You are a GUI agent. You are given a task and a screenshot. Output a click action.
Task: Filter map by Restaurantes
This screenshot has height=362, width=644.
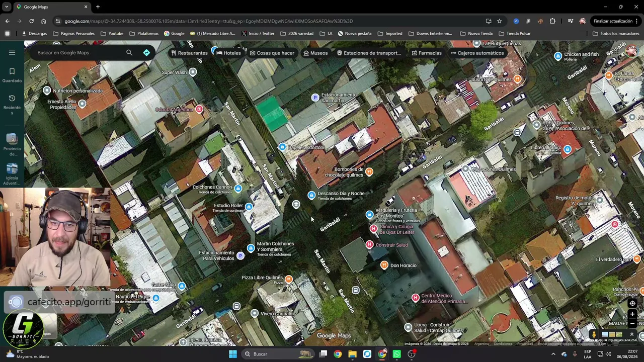pos(189,53)
